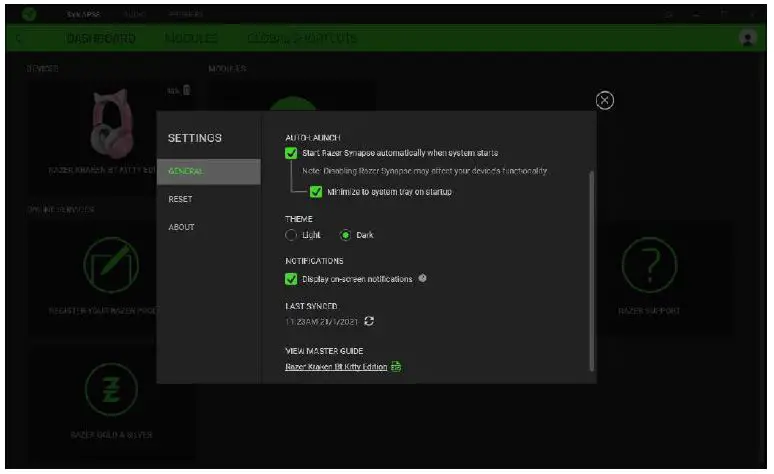
Task: Switch to the Synapse top tab
Action: (x=83, y=14)
